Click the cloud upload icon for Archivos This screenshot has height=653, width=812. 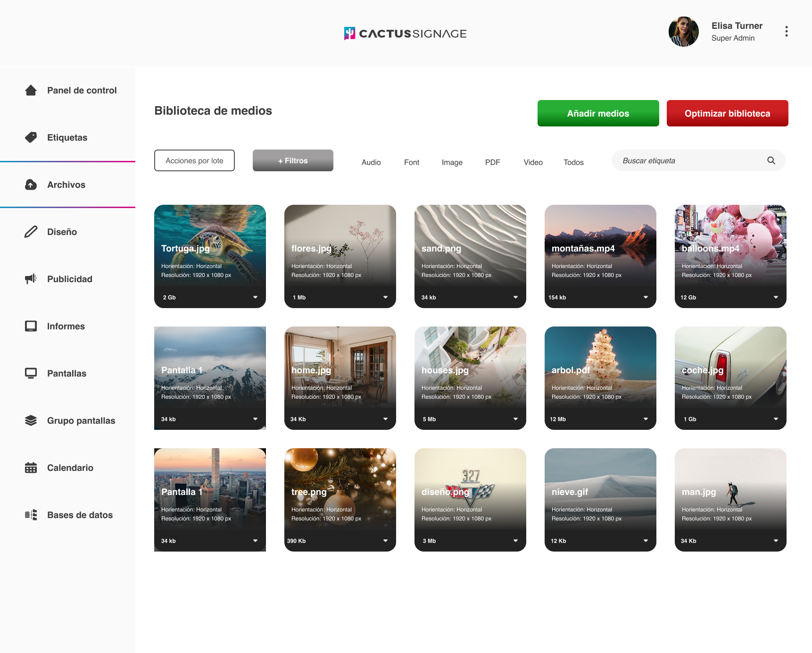pos(31,184)
